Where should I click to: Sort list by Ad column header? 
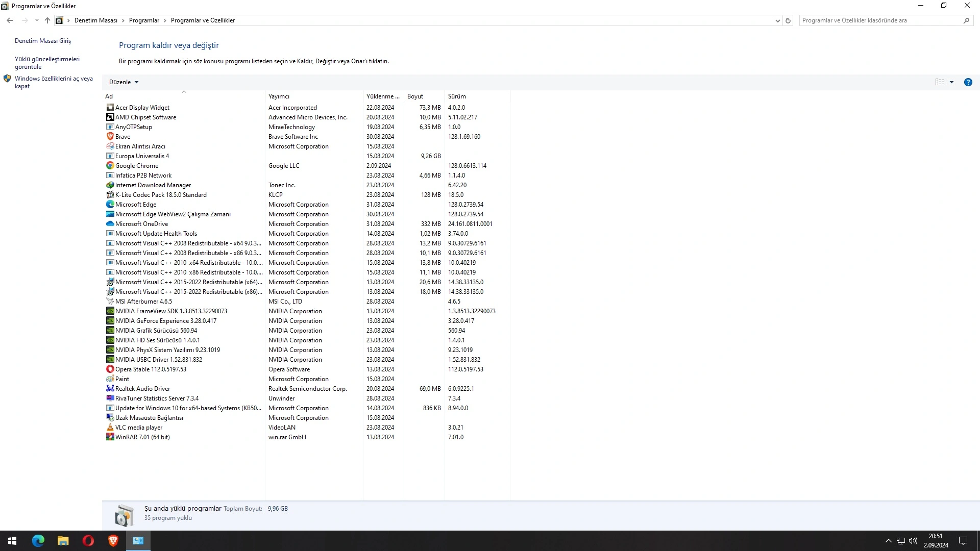pos(184,96)
